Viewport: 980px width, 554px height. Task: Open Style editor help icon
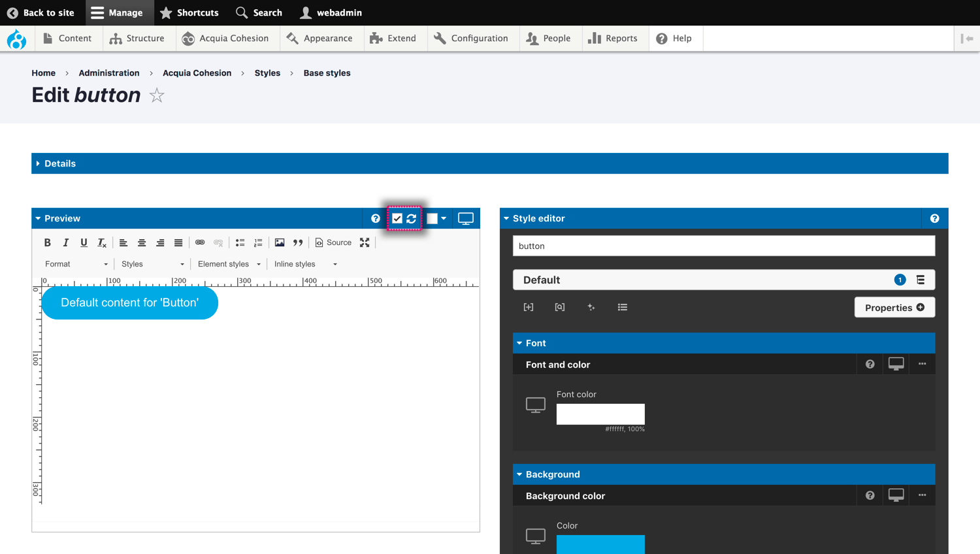click(934, 219)
